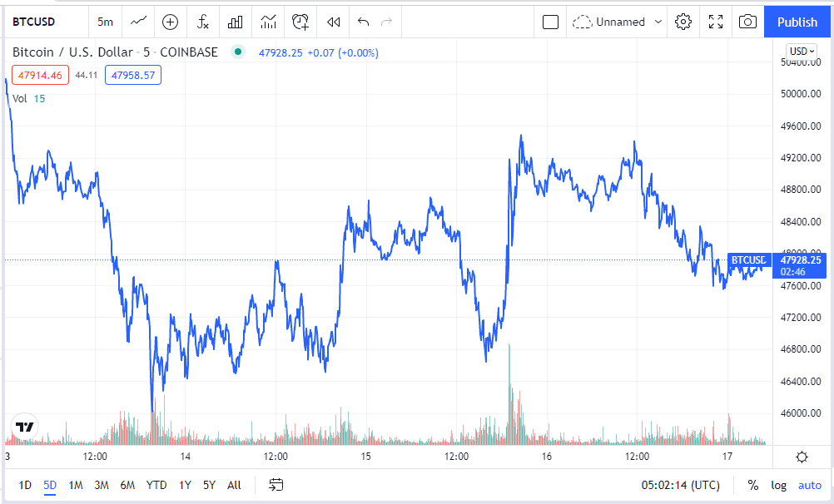
Task: Switch to the YTD time range
Action: click(x=156, y=485)
